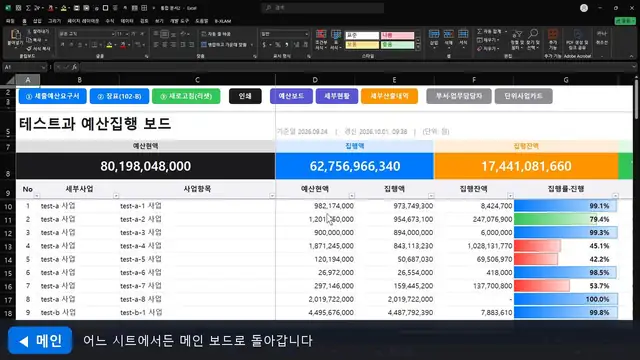
Task: Open the File (파일) ribbon tab
Action: point(10,21)
